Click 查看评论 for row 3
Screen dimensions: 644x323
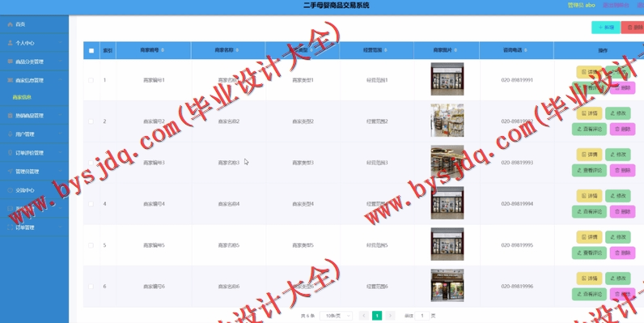click(x=589, y=170)
